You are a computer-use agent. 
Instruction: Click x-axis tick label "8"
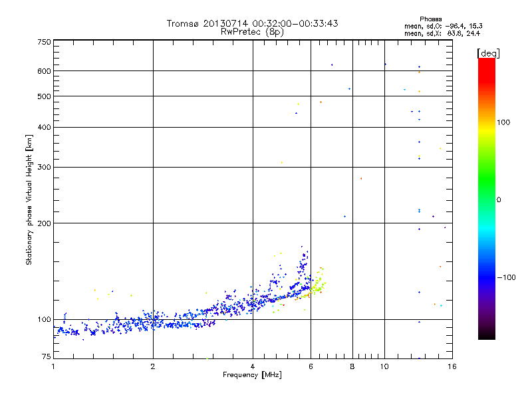352,366
